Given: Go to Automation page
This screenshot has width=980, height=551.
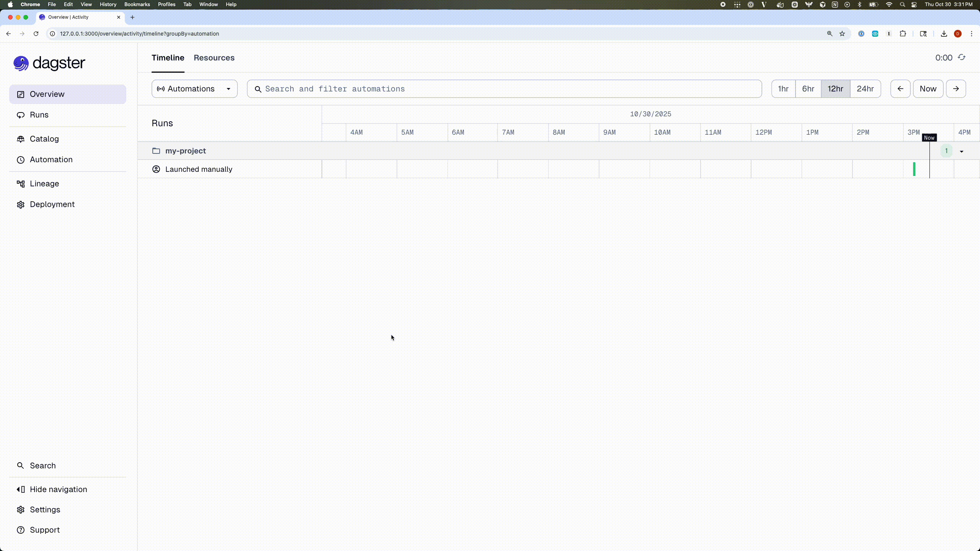Looking at the screenshot, I should [51, 160].
